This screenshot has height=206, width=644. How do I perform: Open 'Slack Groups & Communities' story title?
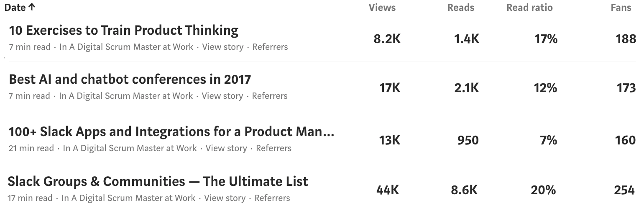[158, 181]
